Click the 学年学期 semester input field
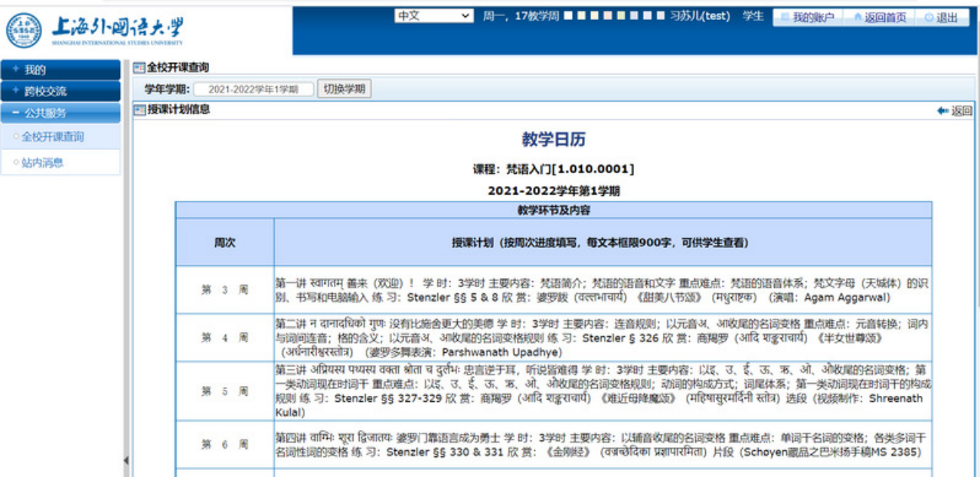Image resolution: width=980 pixels, height=477 pixels. click(253, 90)
